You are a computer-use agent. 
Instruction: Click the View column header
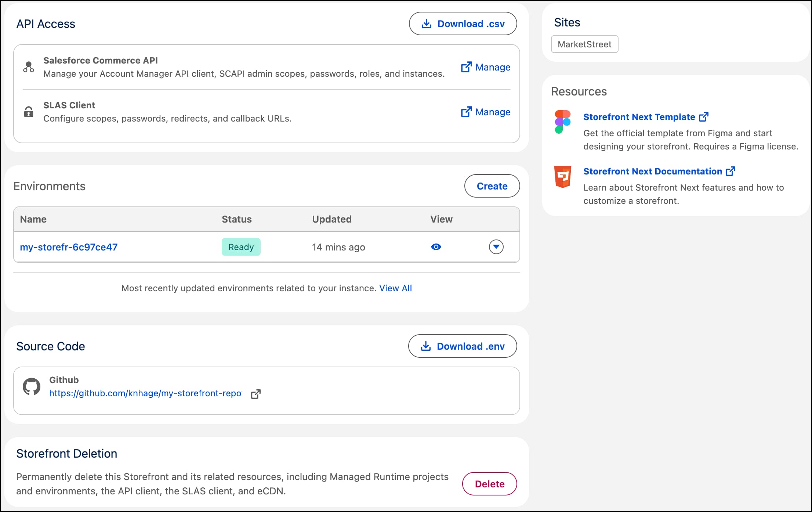442,219
